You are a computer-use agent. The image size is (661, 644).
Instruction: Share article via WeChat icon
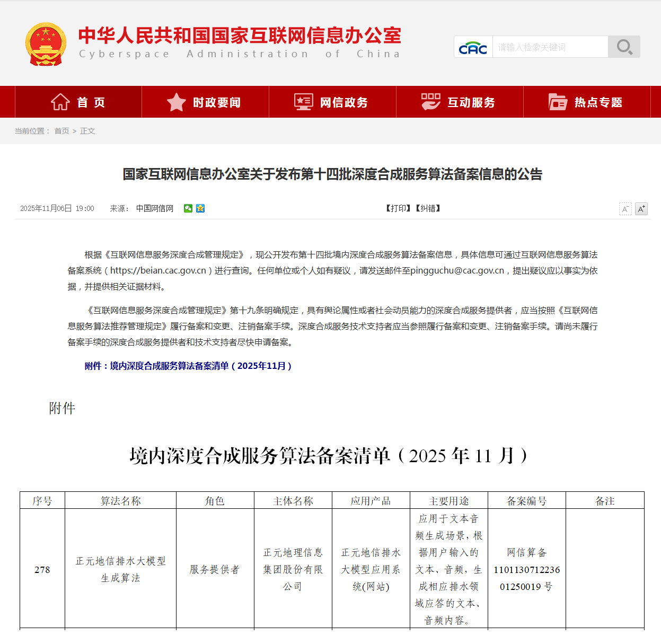(x=188, y=208)
